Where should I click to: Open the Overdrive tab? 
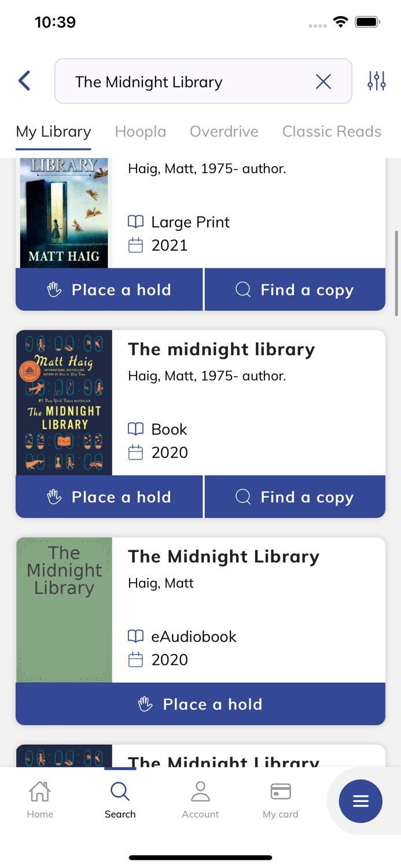(224, 131)
